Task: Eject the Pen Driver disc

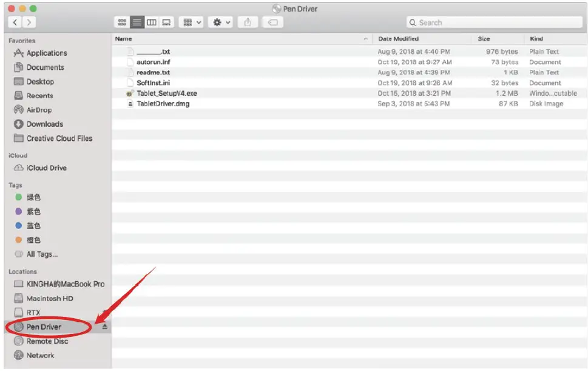Action: coord(104,327)
